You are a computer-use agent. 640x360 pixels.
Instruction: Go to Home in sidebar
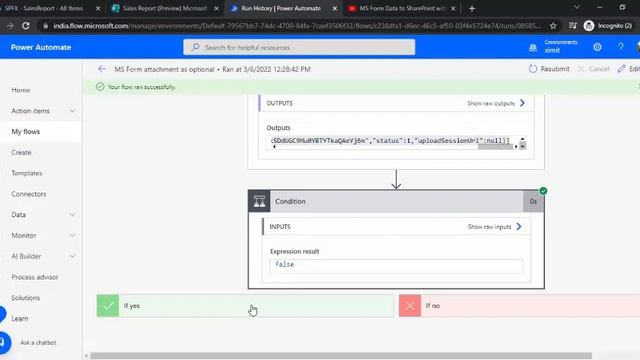(21, 90)
